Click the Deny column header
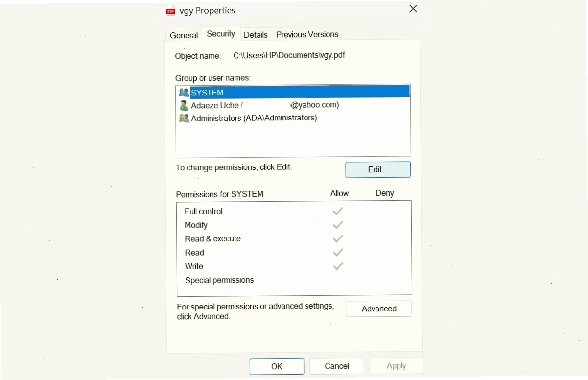588x380 pixels. click(385, 193)
